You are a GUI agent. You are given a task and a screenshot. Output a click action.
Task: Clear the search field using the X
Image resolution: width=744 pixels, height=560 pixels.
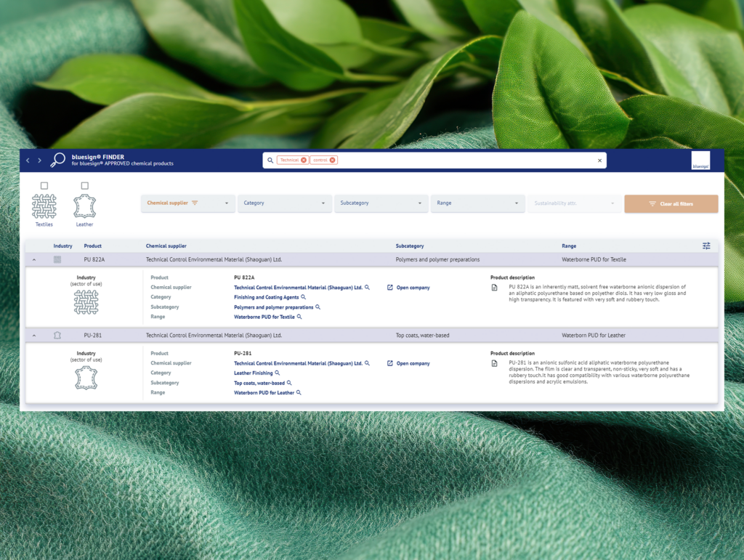click(x=599, y=160)
